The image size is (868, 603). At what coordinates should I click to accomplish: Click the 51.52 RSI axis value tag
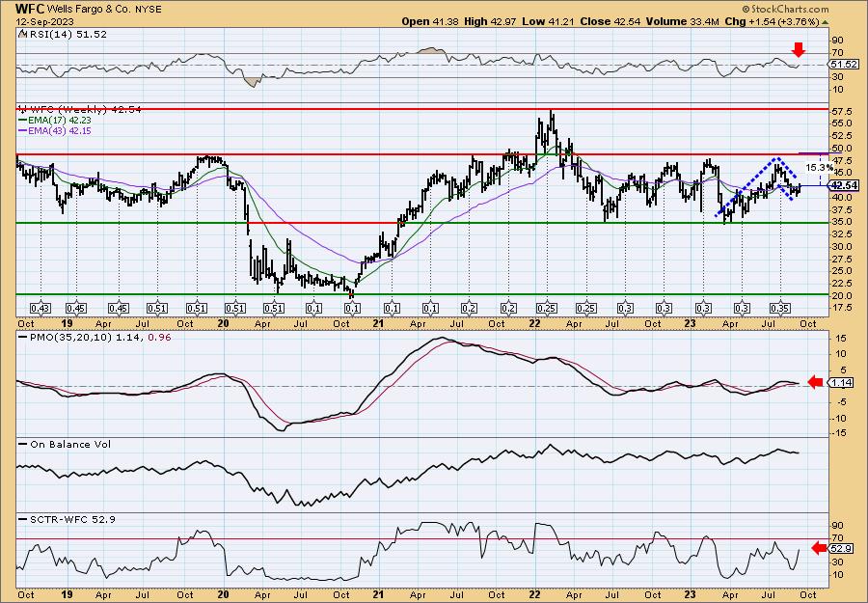(844, 65)
